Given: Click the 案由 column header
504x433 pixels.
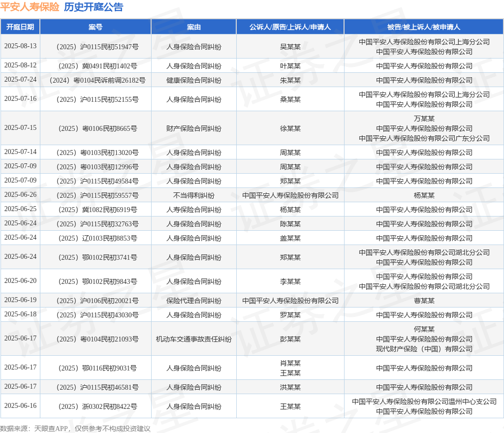Looking at the screenshot, I should click(x=194, y=27).
